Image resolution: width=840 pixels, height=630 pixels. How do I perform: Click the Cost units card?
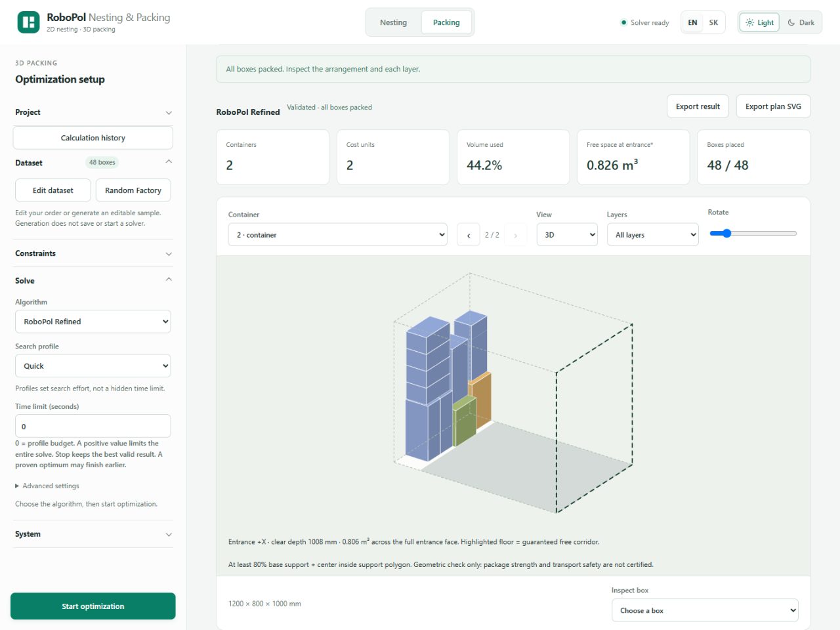point(393,157)
